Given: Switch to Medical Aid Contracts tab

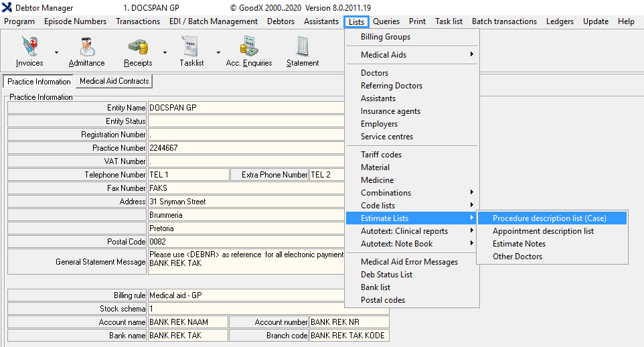Looking at the screenshot, I should click(x=114, y=81).
